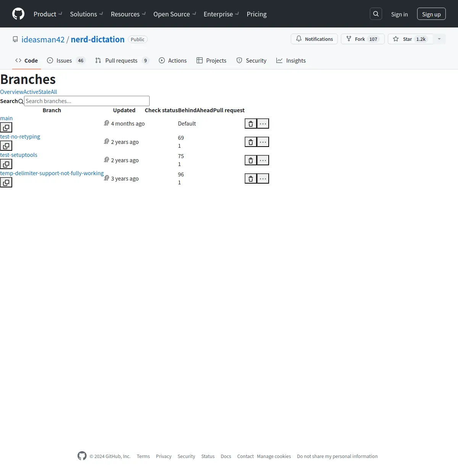
Task: Expand the Enterprise menu
Action: [221, 14]
